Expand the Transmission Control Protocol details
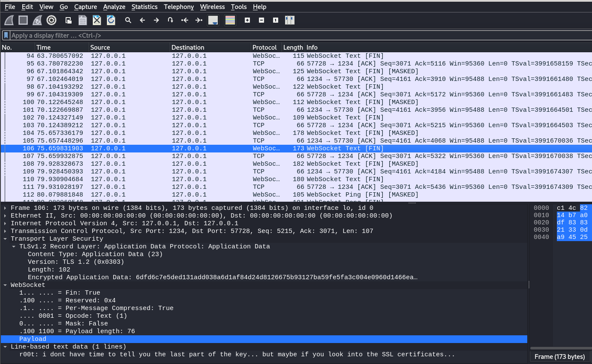 pos(5,231)
